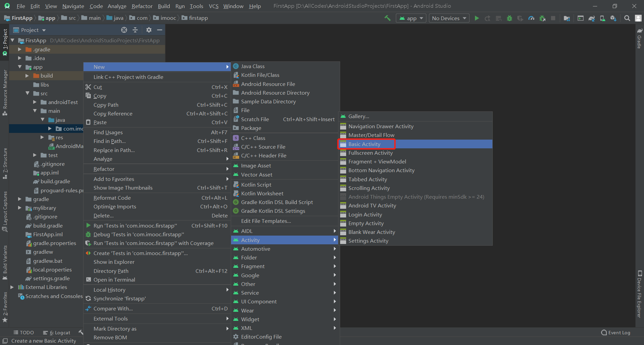Click the green Run app button
This screenshot has width=644, height=345.
[x=477, y=18]
